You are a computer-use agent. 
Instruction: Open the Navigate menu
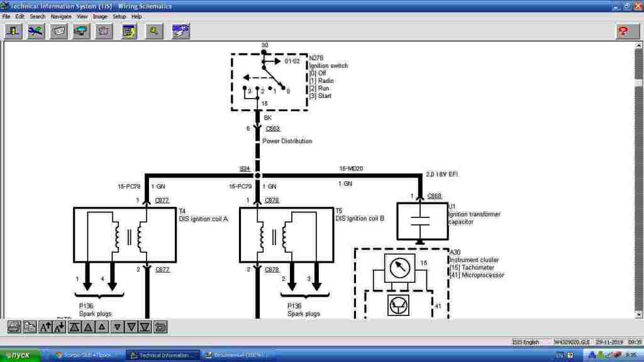[61, 17]
